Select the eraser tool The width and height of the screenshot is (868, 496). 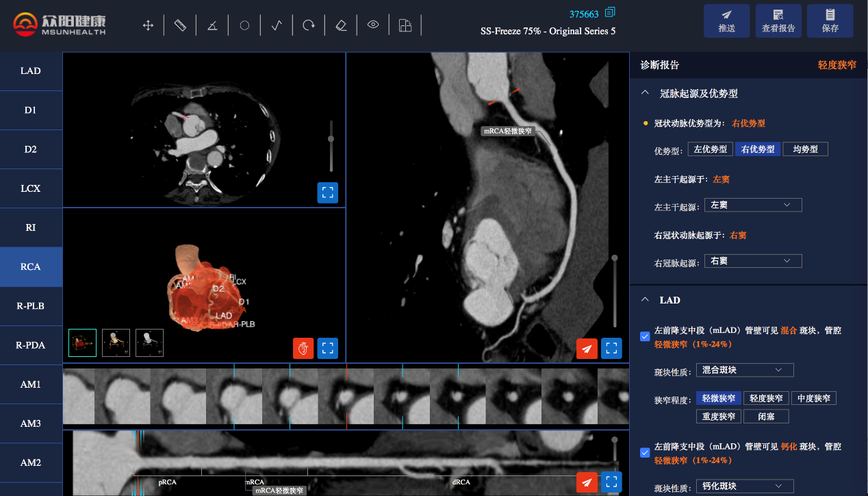tap(341, 25)
